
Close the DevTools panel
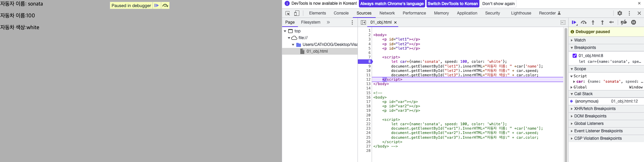point(639,13)
